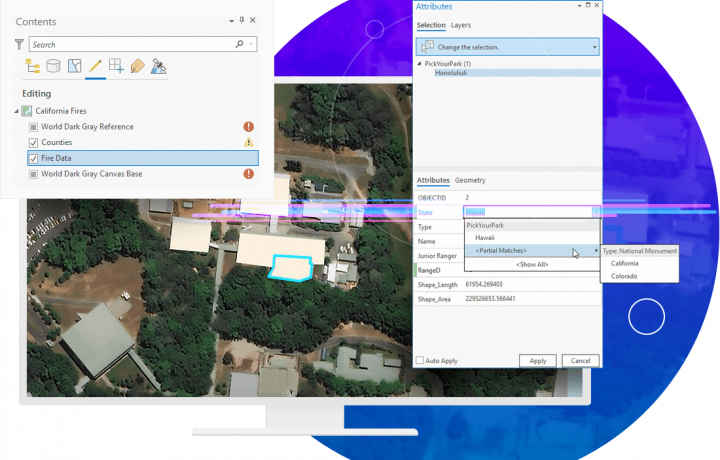Choose List By Labeling tag icon
The width and height of the screenshot is (720, 460).
[x=137, y=67]
